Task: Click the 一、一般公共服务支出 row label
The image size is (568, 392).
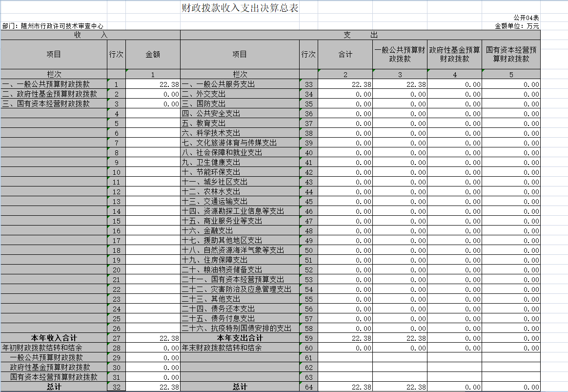Action: tap(218, 84)
